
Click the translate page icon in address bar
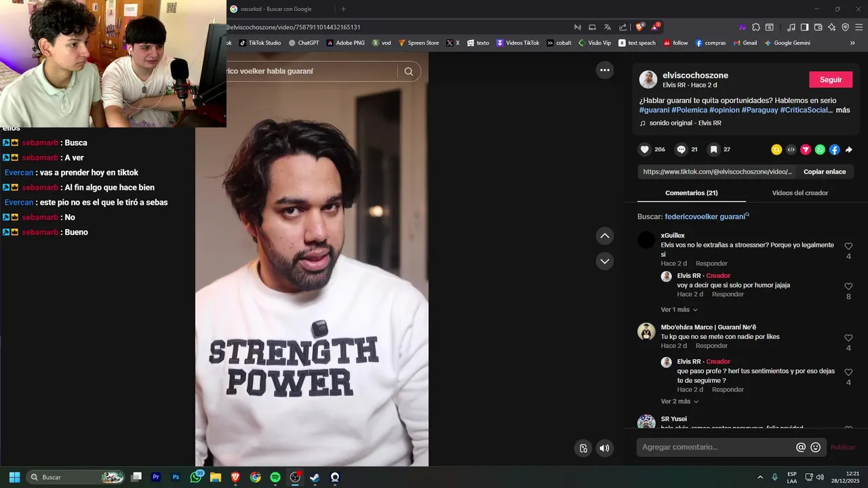point(607,27)
